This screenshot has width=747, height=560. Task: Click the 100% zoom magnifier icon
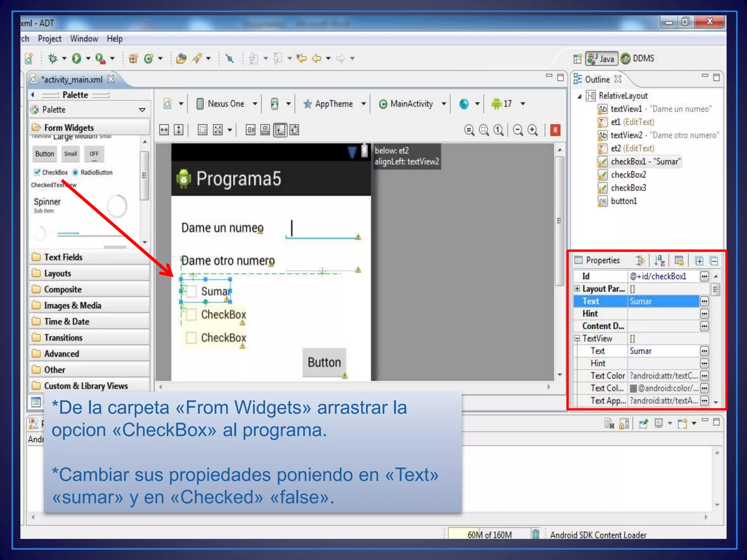498,130
